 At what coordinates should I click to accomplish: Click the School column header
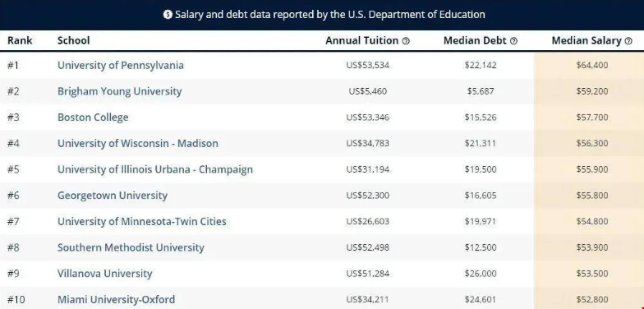click(x=74, y=41)
